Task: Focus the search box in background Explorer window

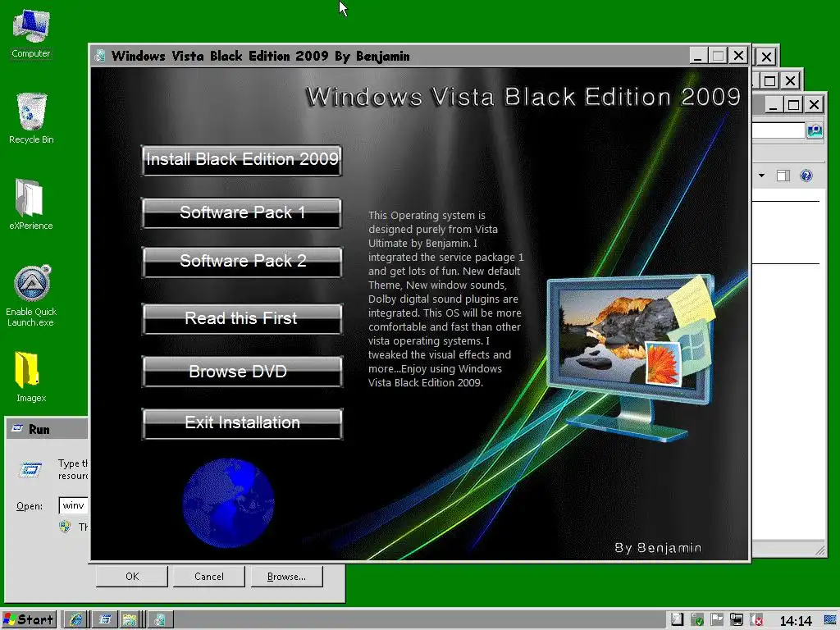Action: tap(778, 130)
